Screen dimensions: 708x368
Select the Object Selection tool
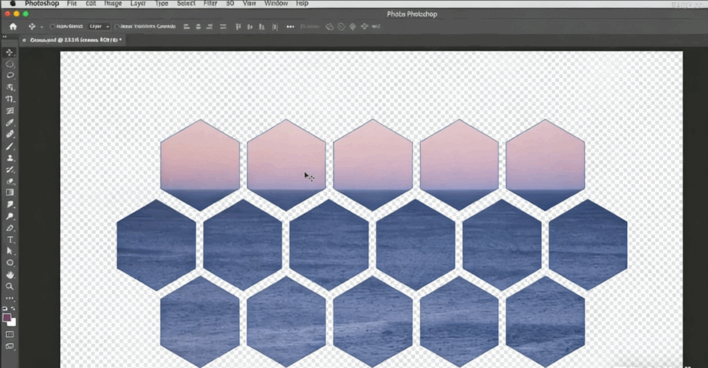9,87
